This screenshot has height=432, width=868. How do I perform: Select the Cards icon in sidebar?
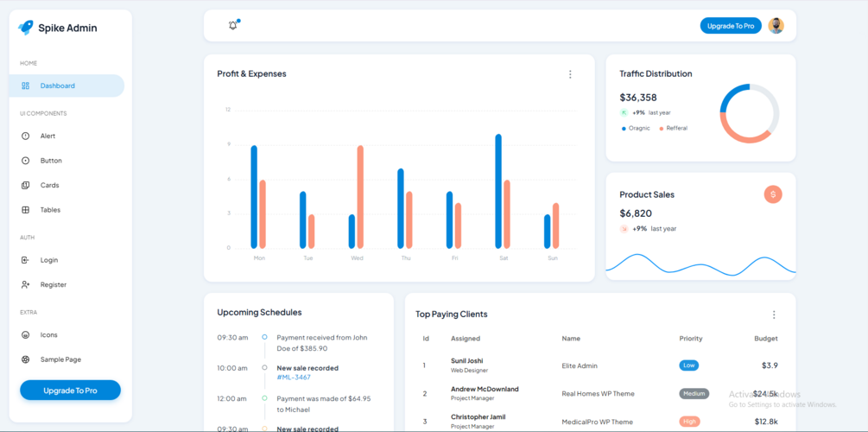coord(25,185)
